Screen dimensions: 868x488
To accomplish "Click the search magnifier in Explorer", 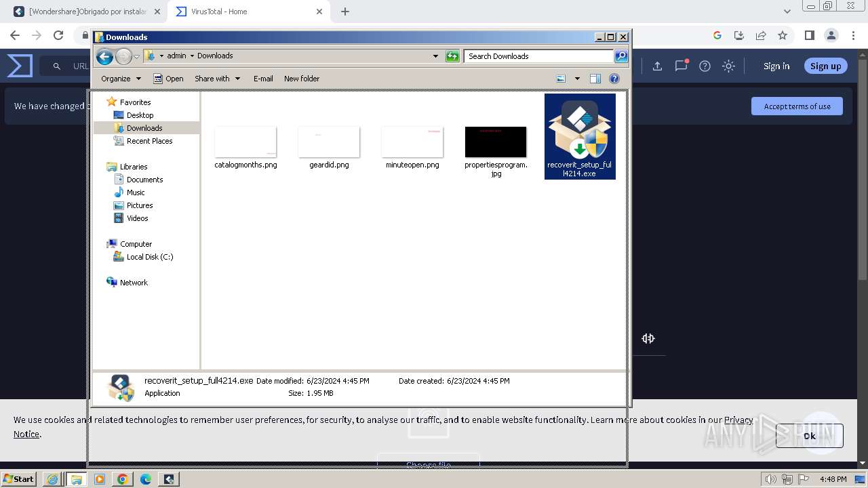I will 621,56.
